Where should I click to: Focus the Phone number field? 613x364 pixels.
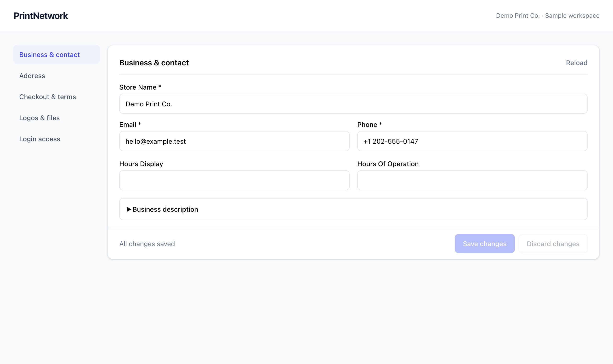(472, 141)
